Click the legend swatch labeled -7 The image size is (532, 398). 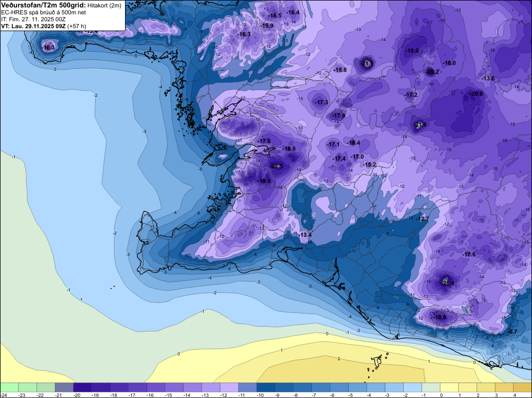[x=321, y=387]
